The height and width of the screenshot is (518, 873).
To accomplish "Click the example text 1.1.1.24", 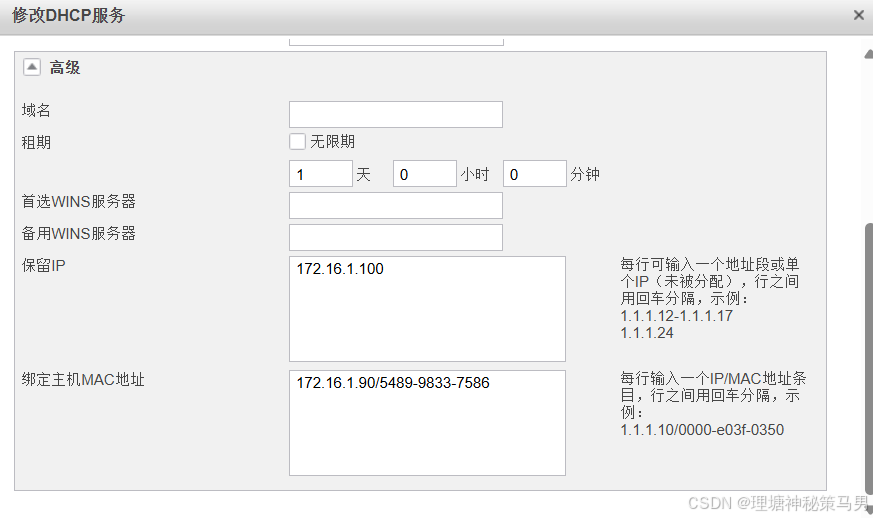I will point(647,333).
